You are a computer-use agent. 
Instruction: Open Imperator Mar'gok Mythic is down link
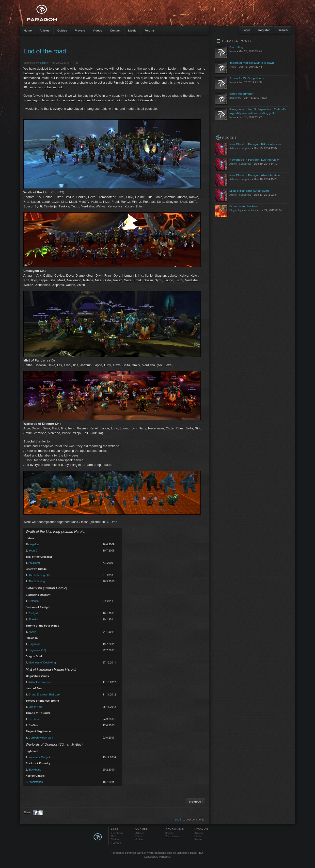(251, 63)
